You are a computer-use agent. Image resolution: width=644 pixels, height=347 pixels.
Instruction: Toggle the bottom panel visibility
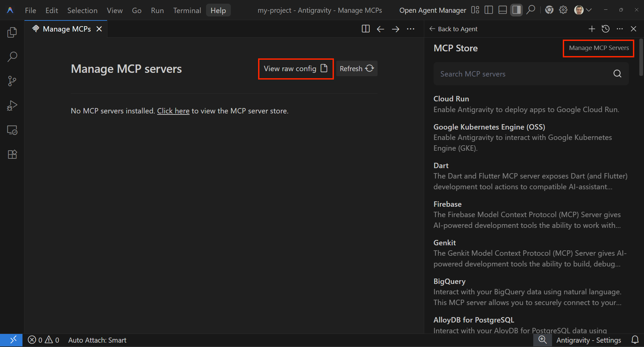(x=503, y=10)
